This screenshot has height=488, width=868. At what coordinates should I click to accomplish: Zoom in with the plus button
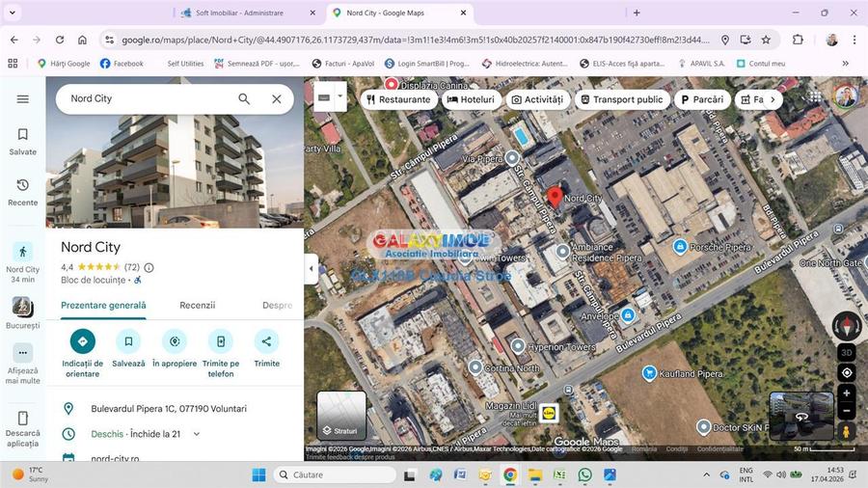pos(847,393)
